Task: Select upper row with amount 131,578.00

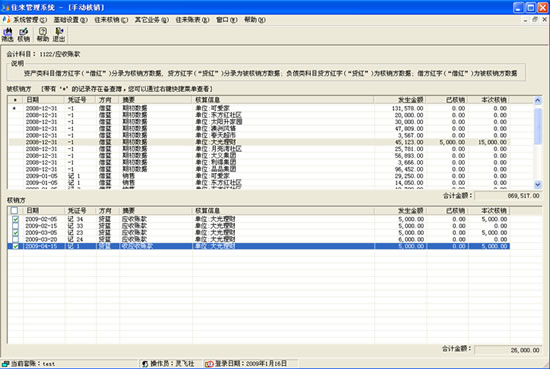Action: [259, 108]
